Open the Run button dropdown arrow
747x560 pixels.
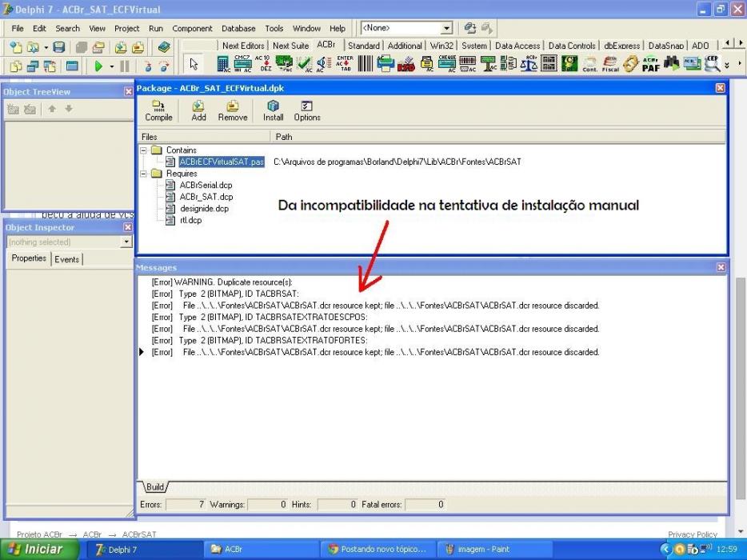click(112, 66)
